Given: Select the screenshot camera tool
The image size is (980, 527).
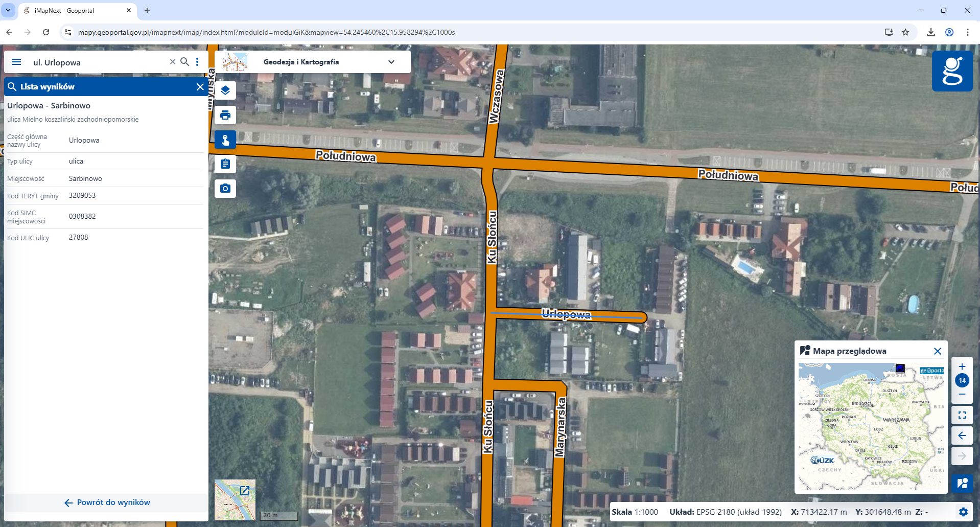Looking at the screenshot, I should tap(225, 188).
